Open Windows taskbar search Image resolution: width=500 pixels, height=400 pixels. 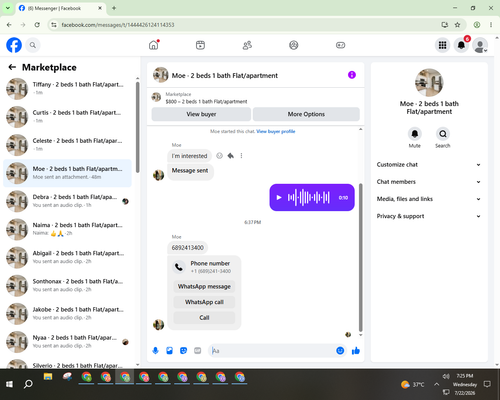[x=28, y=384]
